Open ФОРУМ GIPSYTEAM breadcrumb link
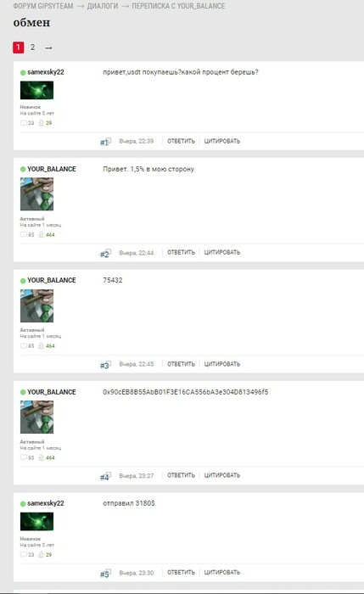Viewport: 364px width, 594px height. click(x=43, y=6)
